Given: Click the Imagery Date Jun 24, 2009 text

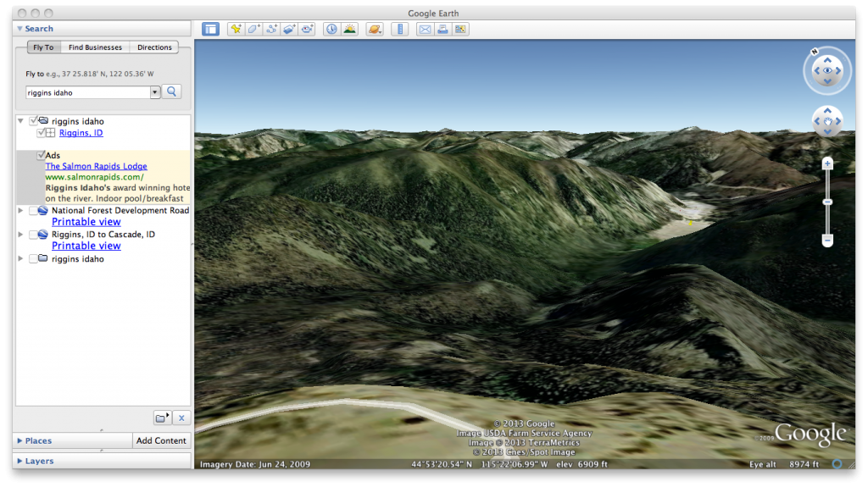Looking at the screenshot, I should pyautogui.click(x=255, y=464).
